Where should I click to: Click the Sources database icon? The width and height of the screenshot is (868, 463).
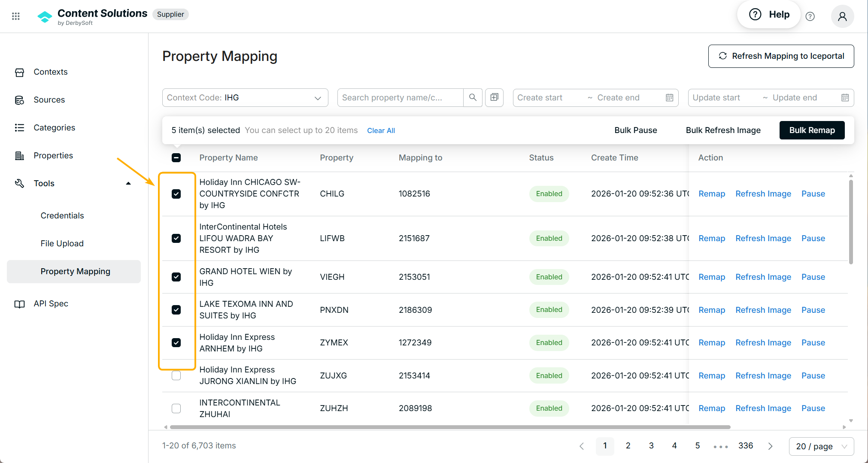click(x=19, y=100)
